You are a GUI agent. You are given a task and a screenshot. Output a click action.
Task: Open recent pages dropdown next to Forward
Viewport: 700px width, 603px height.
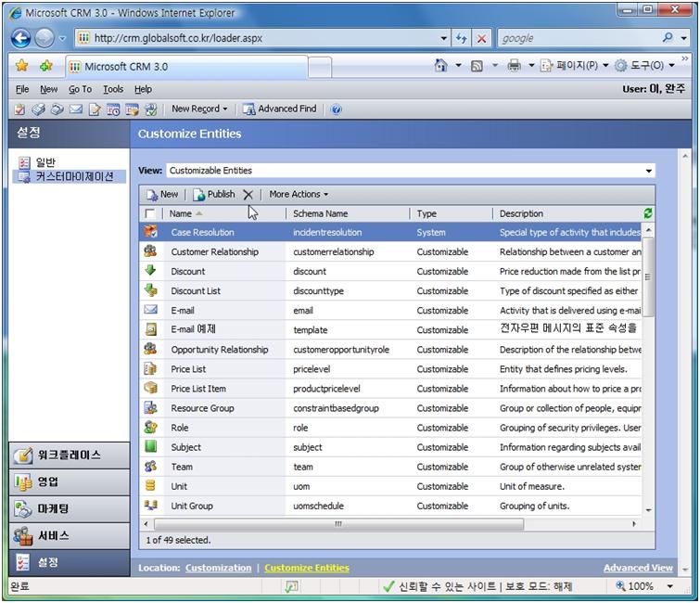(x=62, y=39)
